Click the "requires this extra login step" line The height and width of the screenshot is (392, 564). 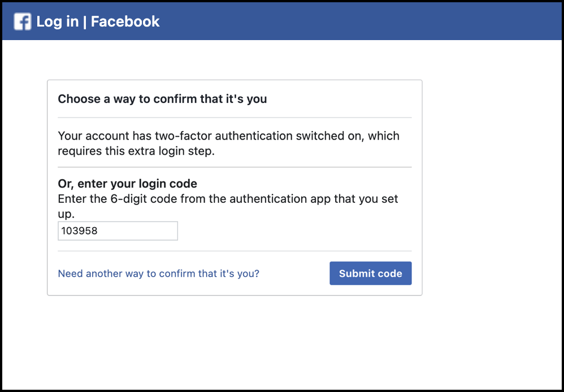(x=136, y=151)
